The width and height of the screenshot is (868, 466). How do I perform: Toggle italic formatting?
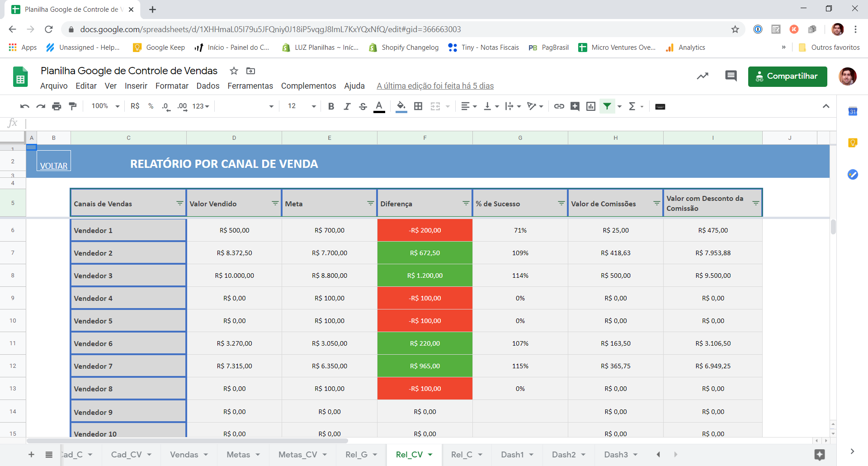347,106
